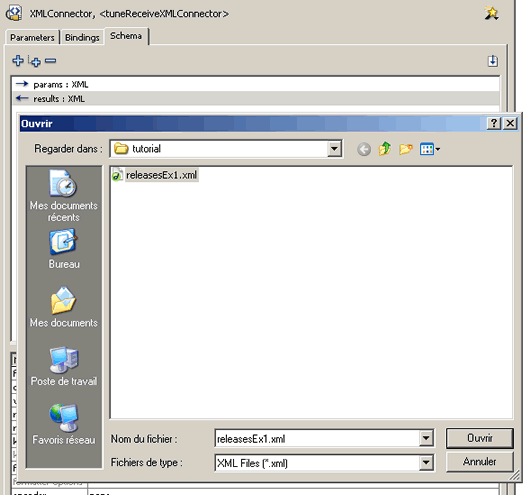Screen dimensions: 531x495
Task: Click the add schema plus icon
Action: click(18, 61)
